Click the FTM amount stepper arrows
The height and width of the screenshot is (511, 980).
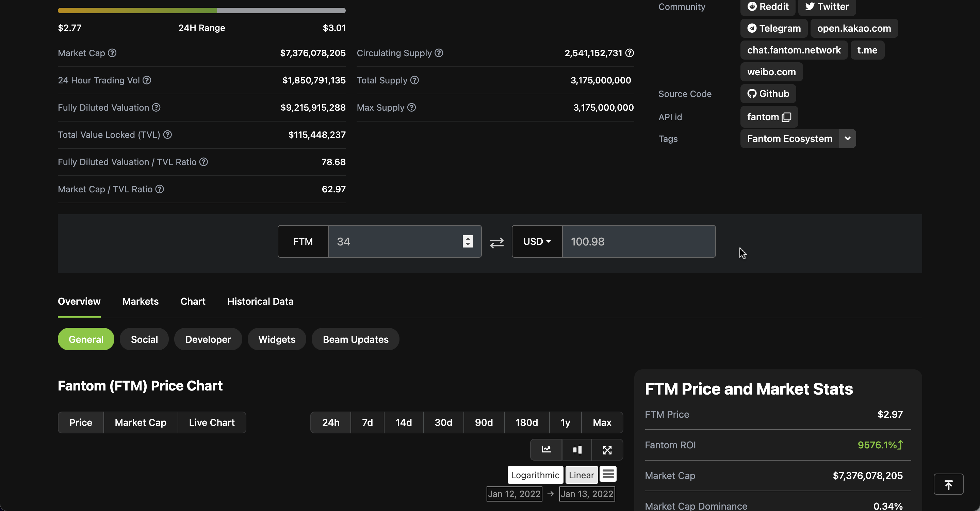click(468, 241)
